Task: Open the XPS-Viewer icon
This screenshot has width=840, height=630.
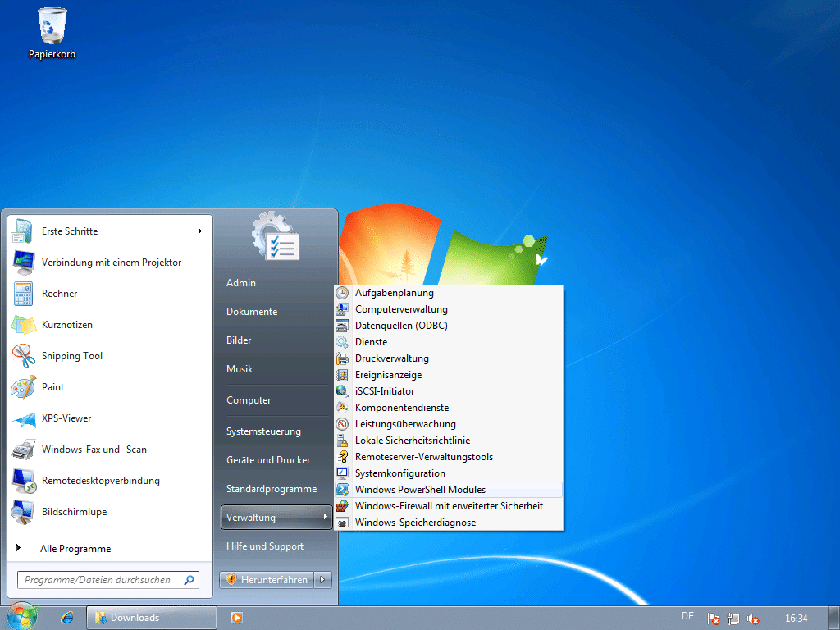Action: pos(23,418)
